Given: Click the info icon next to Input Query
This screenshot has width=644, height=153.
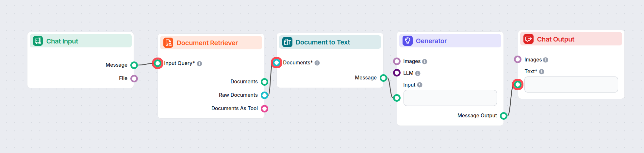Looking at the screenshot, I should point(199,64).
